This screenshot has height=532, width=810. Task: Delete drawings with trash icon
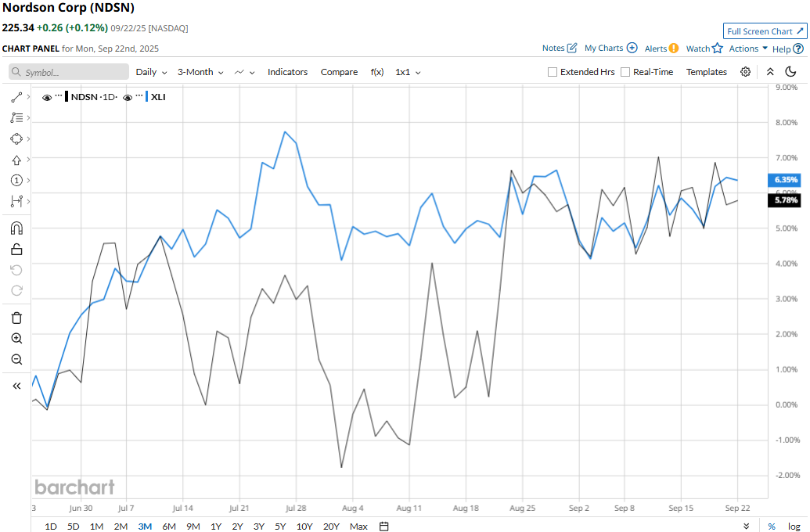click(x=16, y=318)
